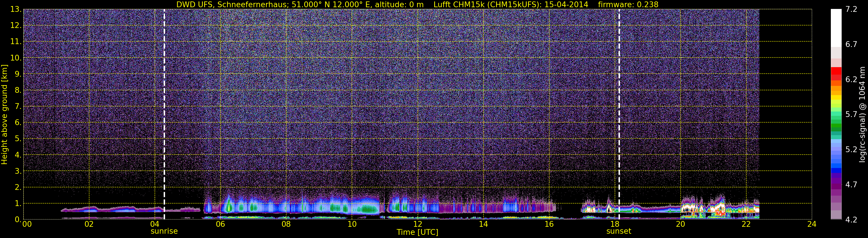Click the x-axis tick label "18"
Screen dimensions: 868x238
pos(614,224)
